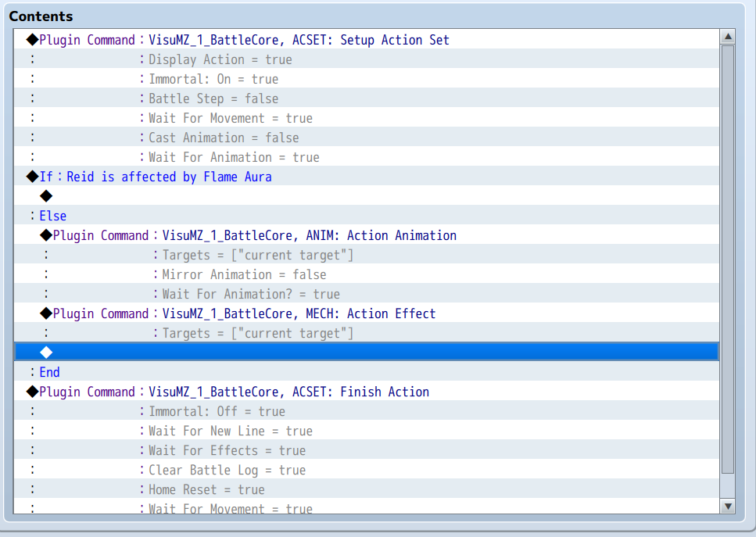Click the diamond marker on ANIM: Action Animation
This screenshot has width=756, height=537.
(46, 235)
